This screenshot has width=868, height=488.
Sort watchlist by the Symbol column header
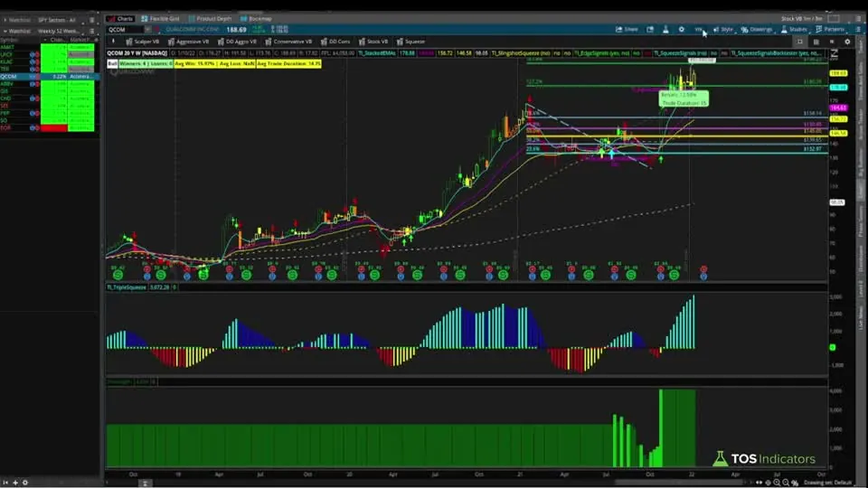(x=11, y=40)
